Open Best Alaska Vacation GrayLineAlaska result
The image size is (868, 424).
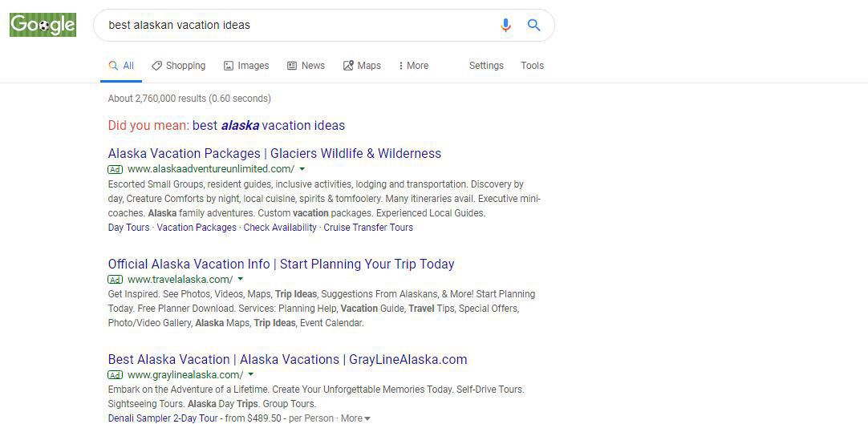pos(287,359)
